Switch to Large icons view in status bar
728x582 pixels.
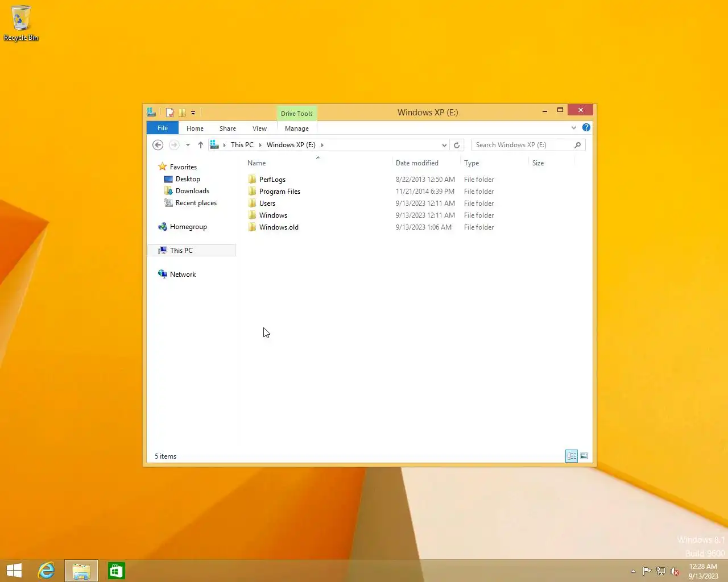coord(584,456)
